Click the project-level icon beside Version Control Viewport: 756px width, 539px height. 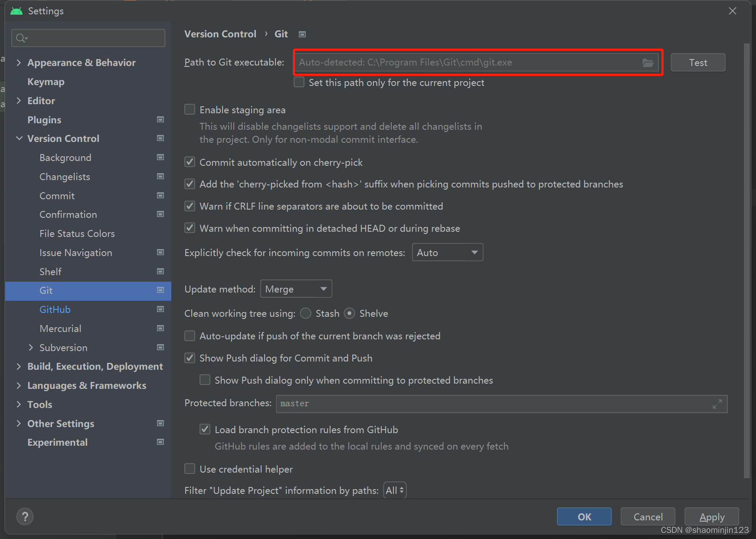(160, 138)
